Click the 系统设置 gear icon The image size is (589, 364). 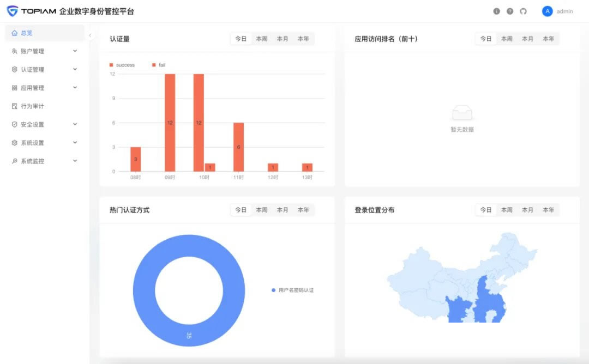pyautogui.click(x=14, y=143)
